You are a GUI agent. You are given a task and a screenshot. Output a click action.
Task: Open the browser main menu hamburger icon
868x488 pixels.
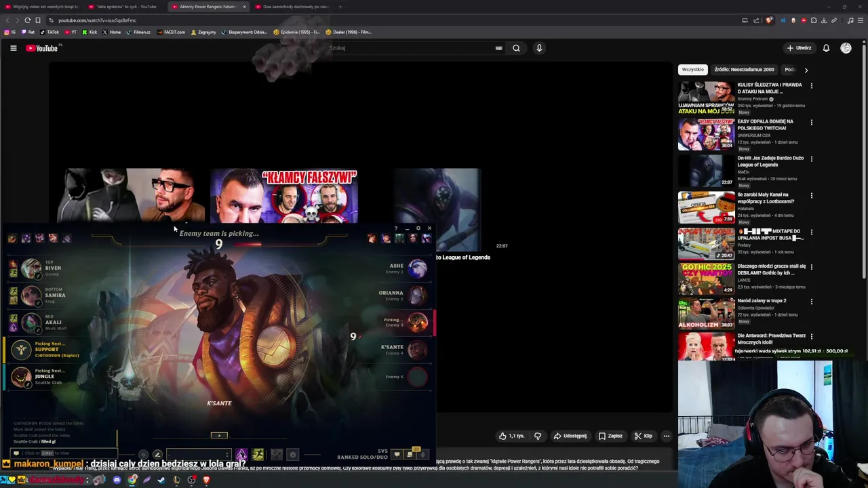point(860,20)
